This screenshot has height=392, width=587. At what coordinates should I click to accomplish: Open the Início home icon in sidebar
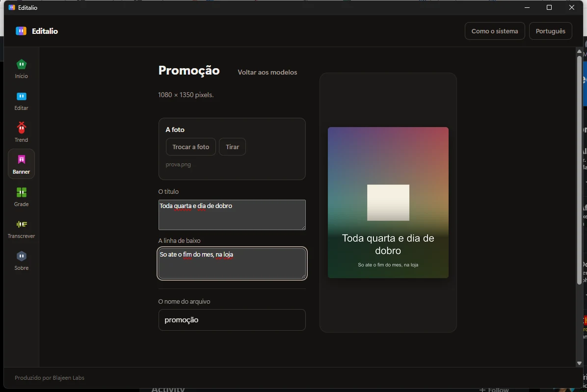pos(21,65)
